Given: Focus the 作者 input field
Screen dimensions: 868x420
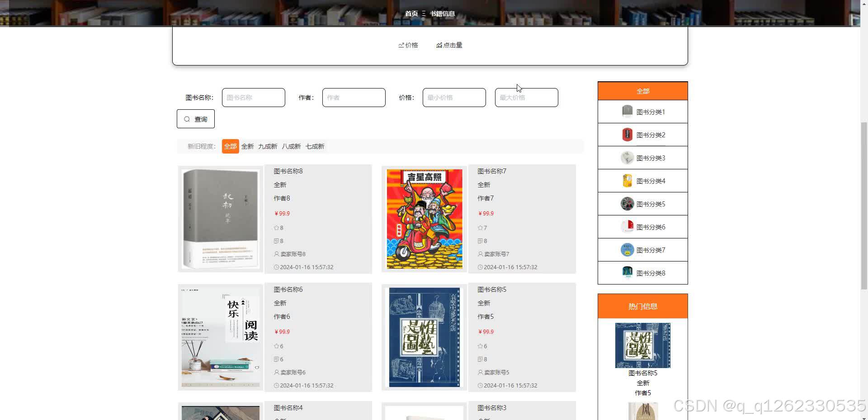Looking at the screenshot, I should click(354, 98).
